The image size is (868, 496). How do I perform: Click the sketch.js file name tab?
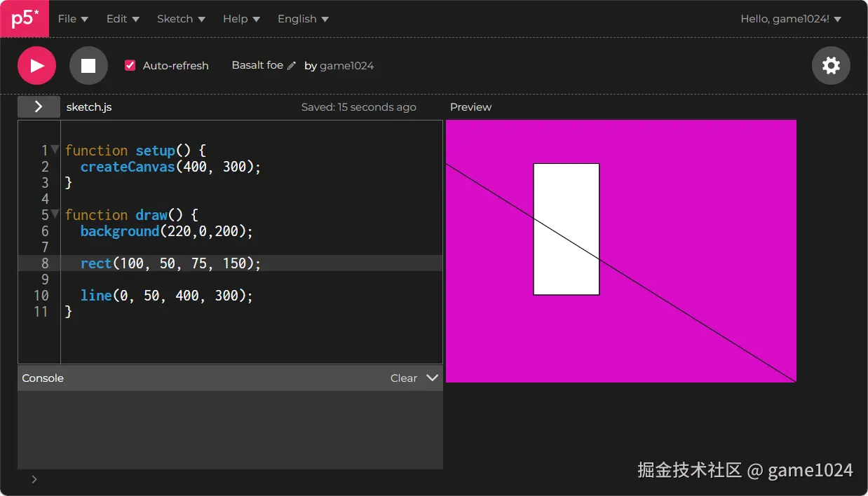click(x=89, y=107)
